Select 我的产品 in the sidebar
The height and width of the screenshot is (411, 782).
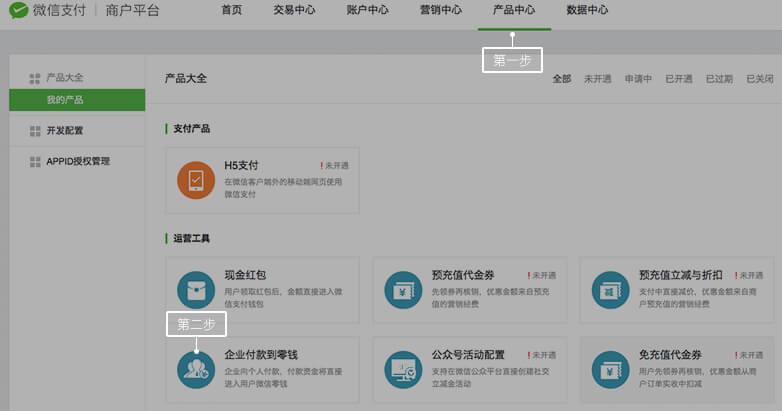(x=64, y=100)
